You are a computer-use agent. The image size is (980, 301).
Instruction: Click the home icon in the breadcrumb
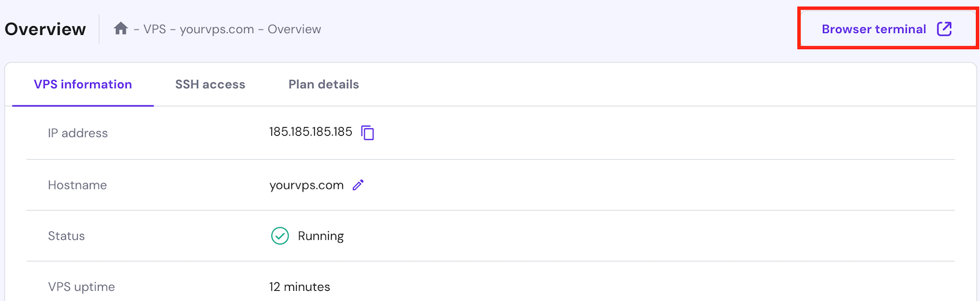[x=121, y=29]
